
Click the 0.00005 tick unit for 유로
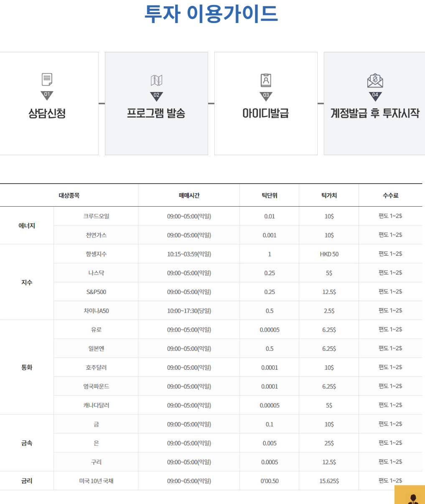pos(270,330)
